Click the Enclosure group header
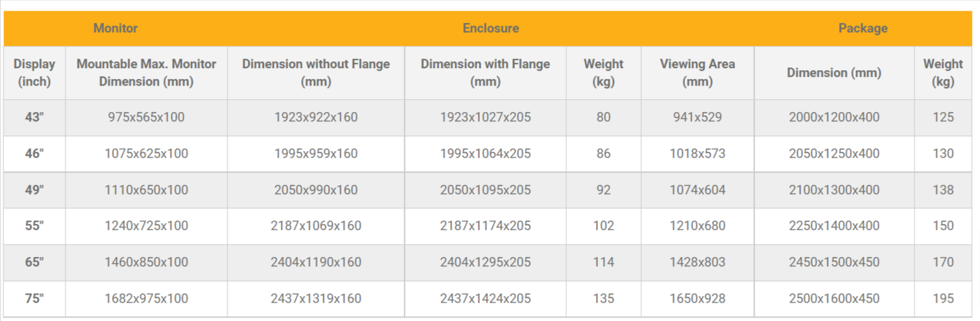Viewport: 980px width, 321px height. click(491, 28)
